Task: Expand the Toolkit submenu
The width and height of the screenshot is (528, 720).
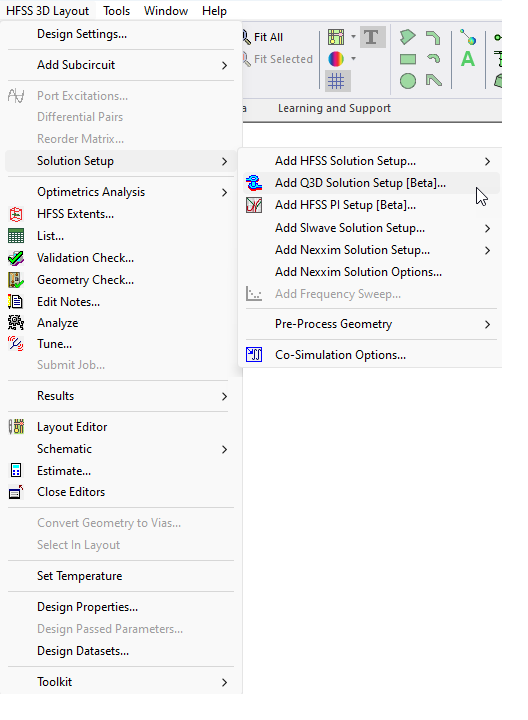Action: [x=121, y=682]
